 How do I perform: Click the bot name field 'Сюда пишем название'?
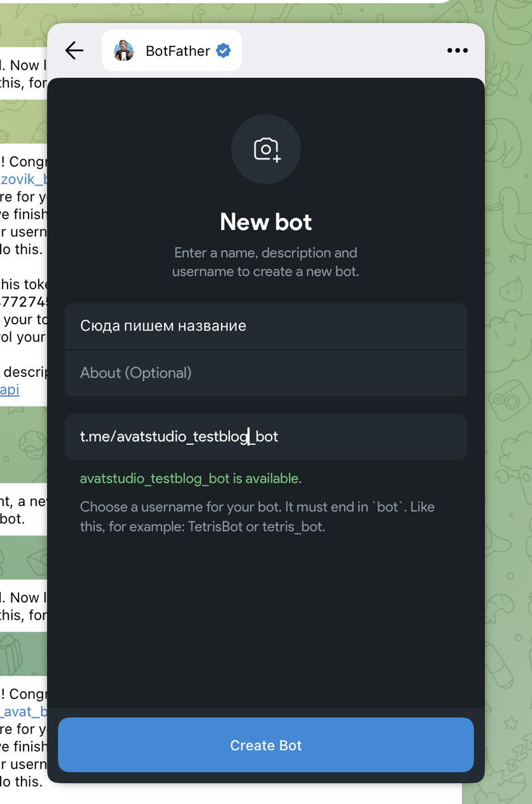click(x=266, y=326)
